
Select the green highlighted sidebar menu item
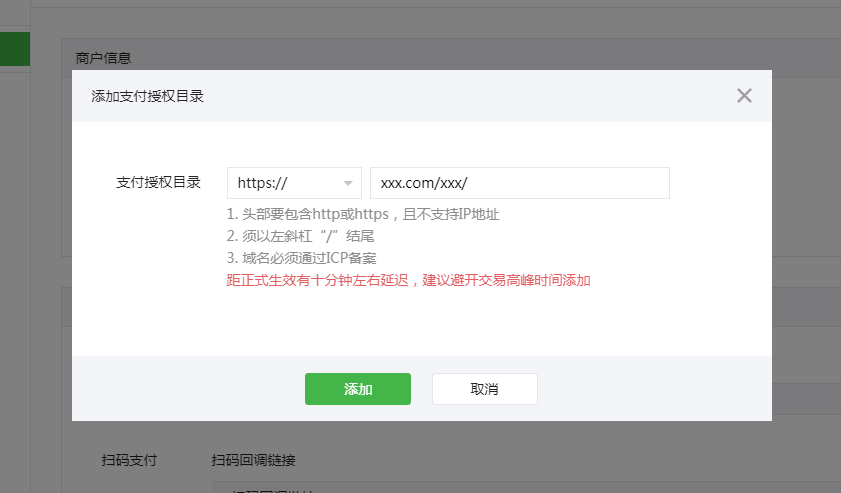click(x=14, y=49)
